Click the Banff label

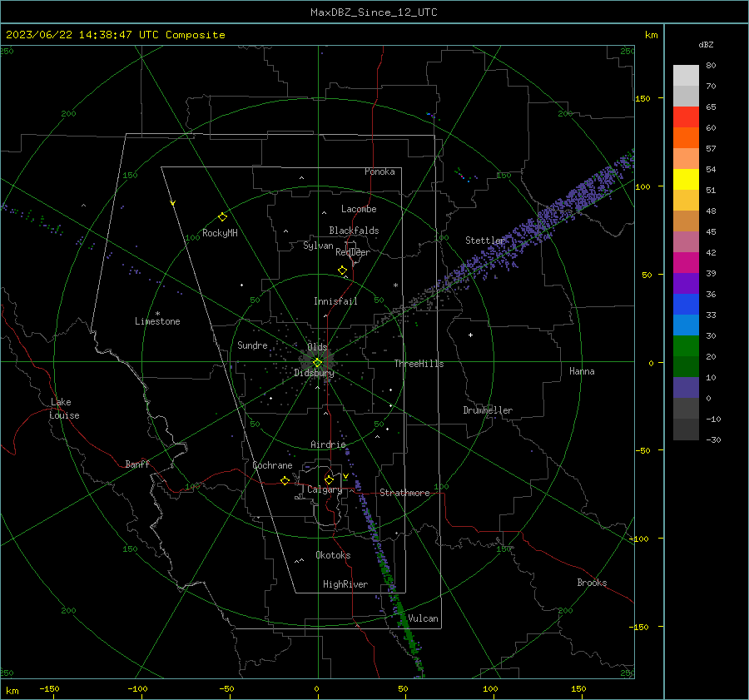[x=137, y=464]
